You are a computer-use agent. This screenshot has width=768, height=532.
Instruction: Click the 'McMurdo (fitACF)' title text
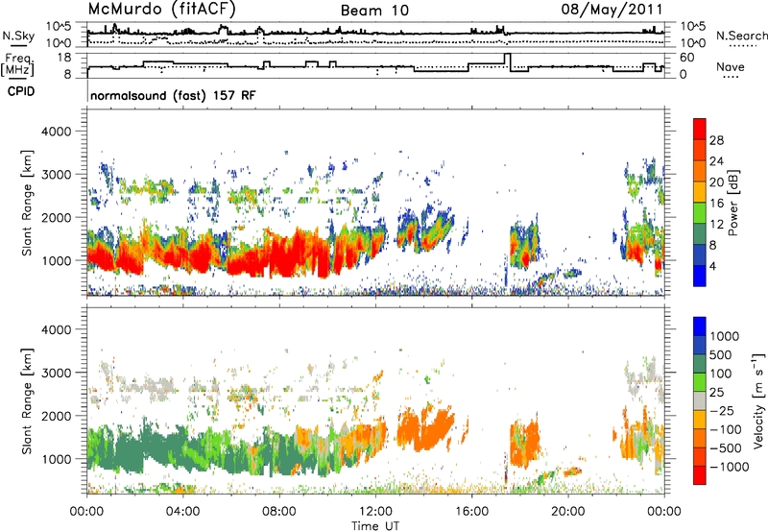pos(161,10)
